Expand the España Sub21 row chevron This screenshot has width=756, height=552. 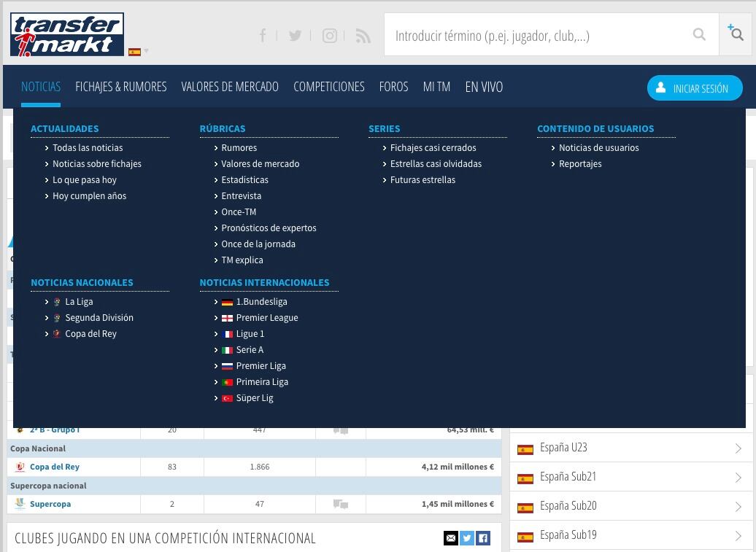tap(738, 478)
